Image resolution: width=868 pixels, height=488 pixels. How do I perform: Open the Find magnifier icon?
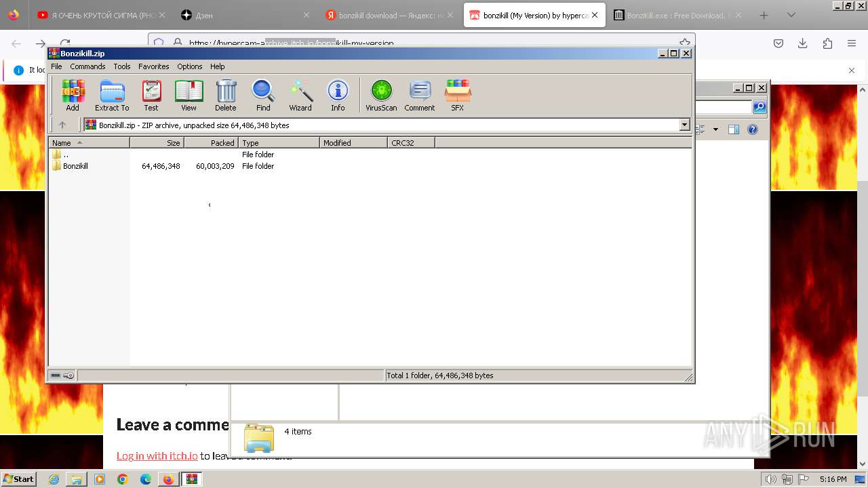(263, 95)
